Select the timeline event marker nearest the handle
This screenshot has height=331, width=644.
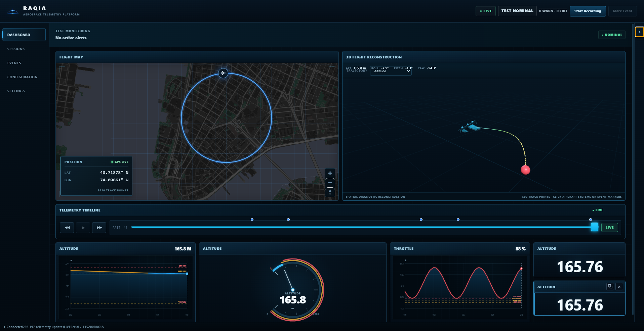coord(591,220)
